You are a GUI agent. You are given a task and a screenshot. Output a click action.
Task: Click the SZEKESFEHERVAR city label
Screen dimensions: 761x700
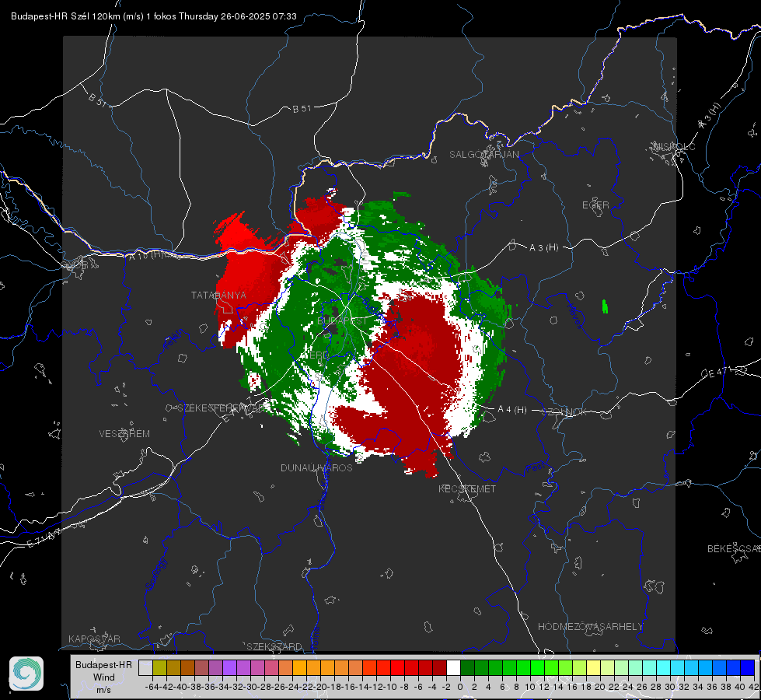click(223, 408)
